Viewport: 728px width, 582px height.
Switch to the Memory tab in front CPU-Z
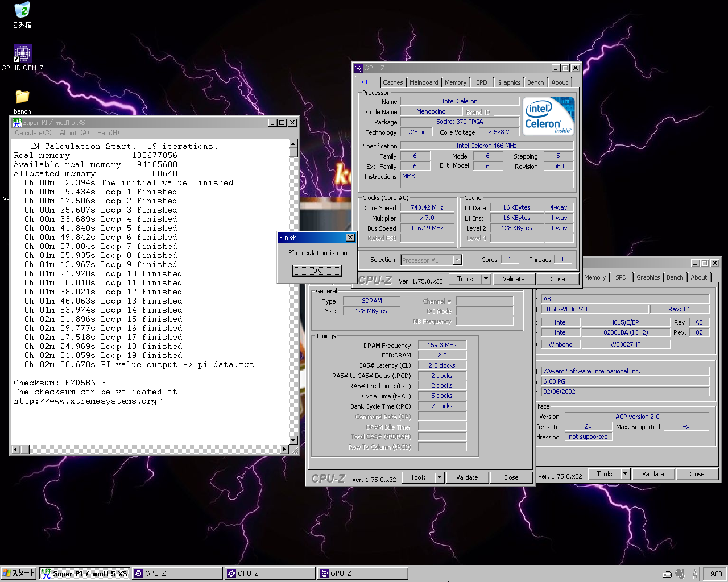click(x=456, y=82)
